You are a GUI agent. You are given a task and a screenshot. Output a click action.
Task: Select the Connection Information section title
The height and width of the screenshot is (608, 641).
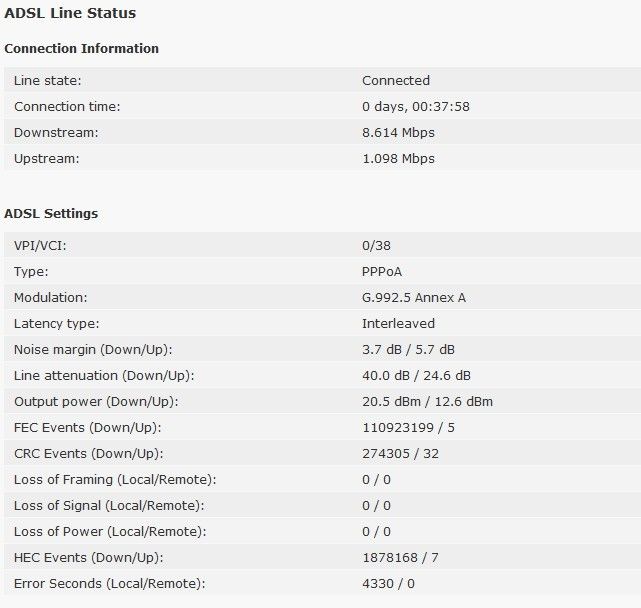[x=81, y=48]
